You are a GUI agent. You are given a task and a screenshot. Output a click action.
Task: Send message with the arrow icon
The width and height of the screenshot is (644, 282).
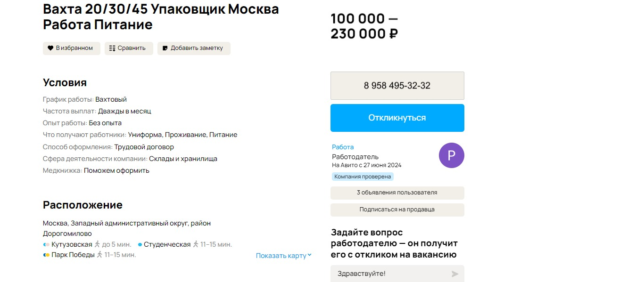[454, 274]
